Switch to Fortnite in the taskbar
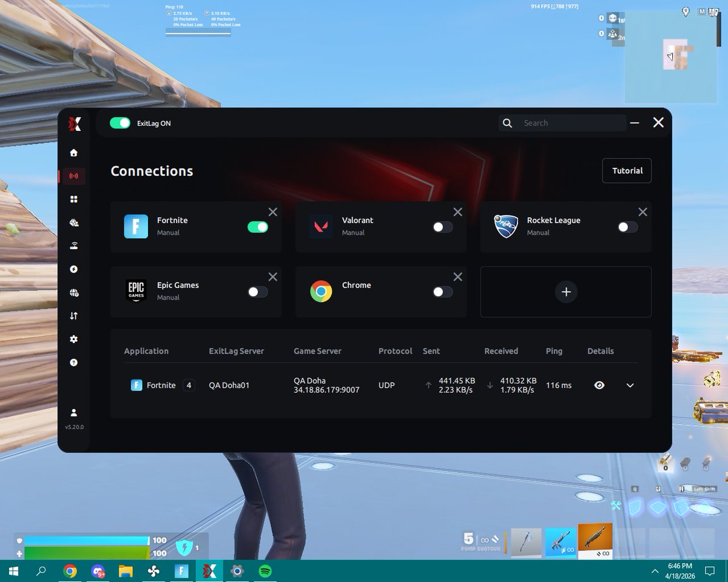 [x=181, y=571]
